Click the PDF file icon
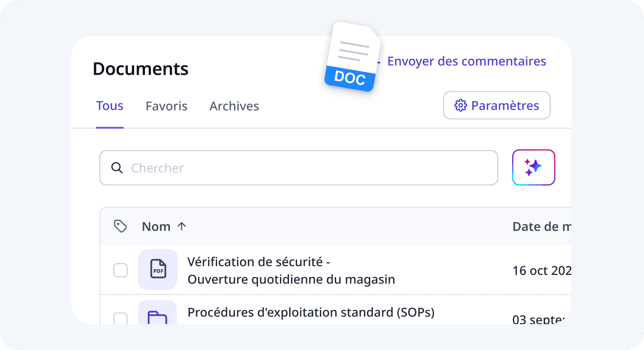 (x=158, y=269)
